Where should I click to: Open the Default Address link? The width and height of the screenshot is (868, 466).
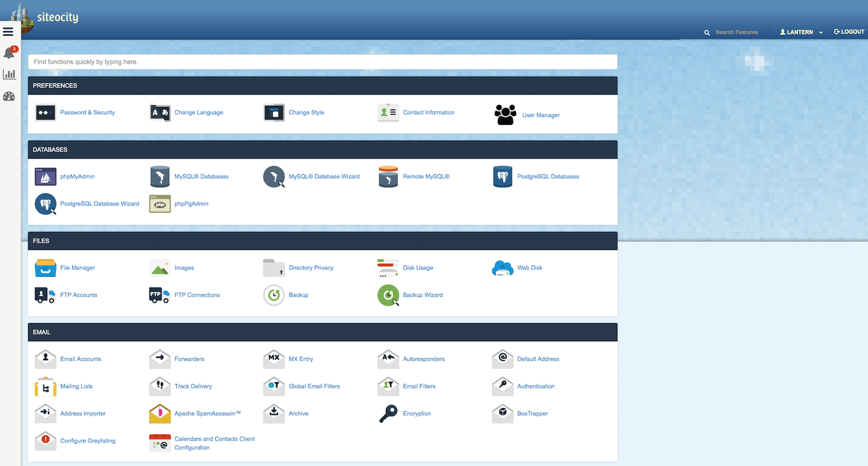point(538,359)
